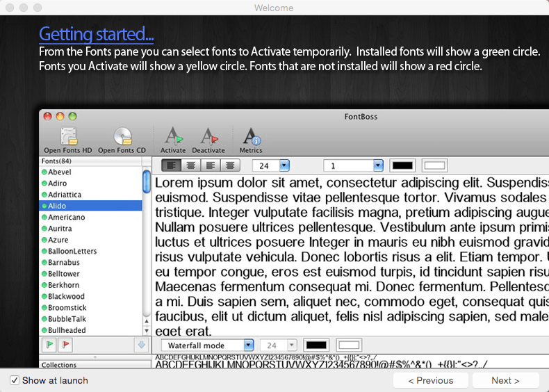Click the white background color swatch in the top toolbar

point(435,165)
